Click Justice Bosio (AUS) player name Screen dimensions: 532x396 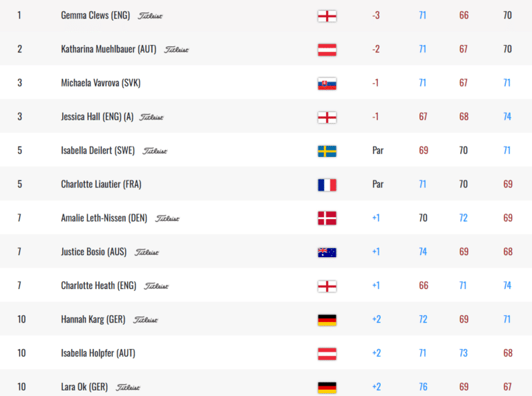pyautogui.click(x=94, y=252)
